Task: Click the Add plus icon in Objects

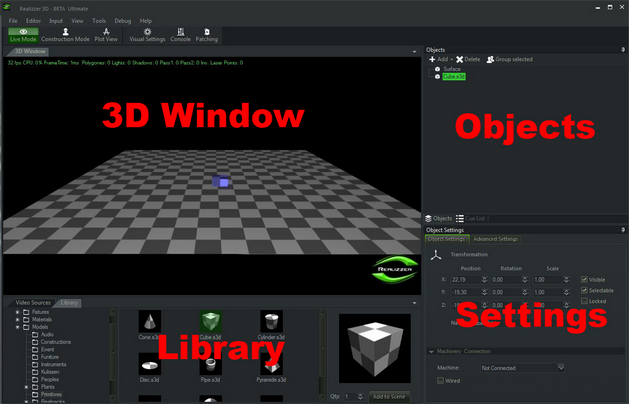Action: pyautogui.click(x=432, y=59)
